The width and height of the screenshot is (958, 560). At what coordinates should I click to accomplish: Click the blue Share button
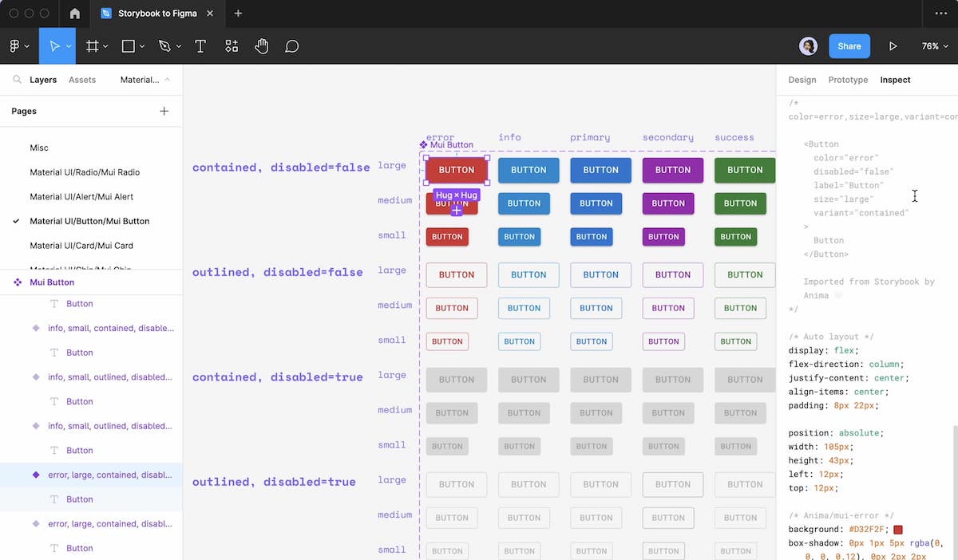pyautogui.click(x=849, y=46)
